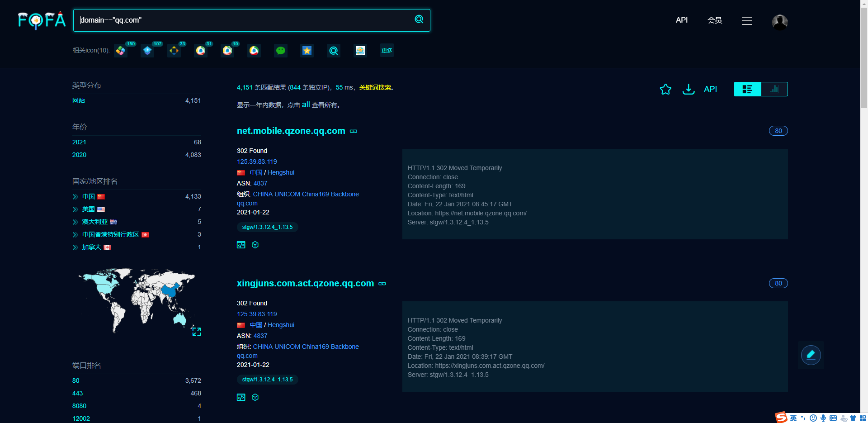Switch to list view of results
Image resolution: width=868 pixels, height=423 pixels.
click(x=747, y=89)
